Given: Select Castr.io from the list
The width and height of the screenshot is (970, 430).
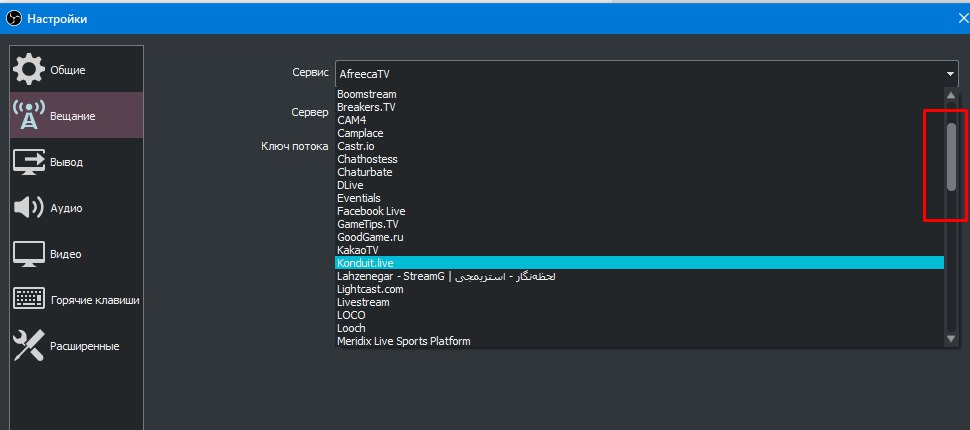Looking at the screenshot, I should tap(639, 146).
